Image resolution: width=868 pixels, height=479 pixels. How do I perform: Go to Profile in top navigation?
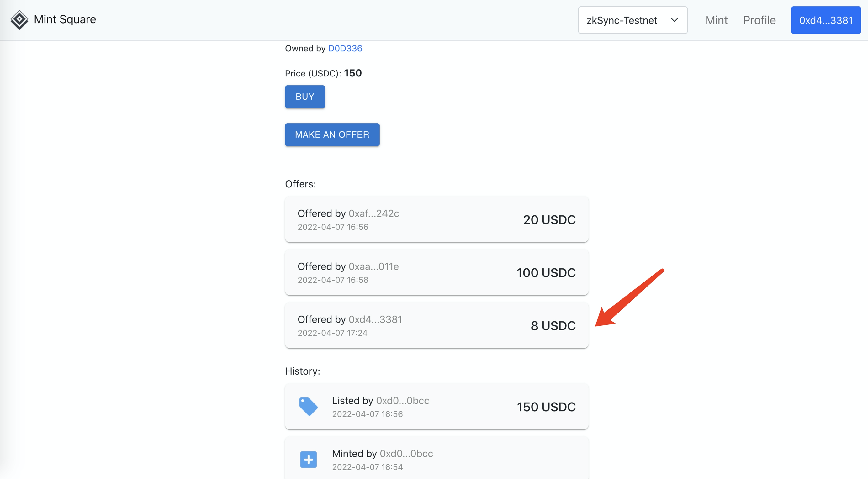(x=759, y=20)
